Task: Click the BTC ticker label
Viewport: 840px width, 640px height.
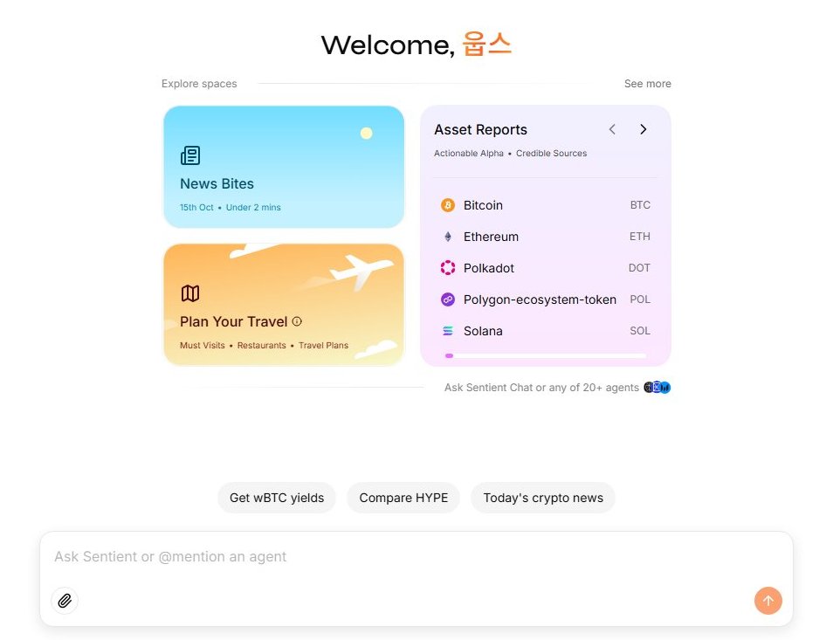Action: click(640, 205)
